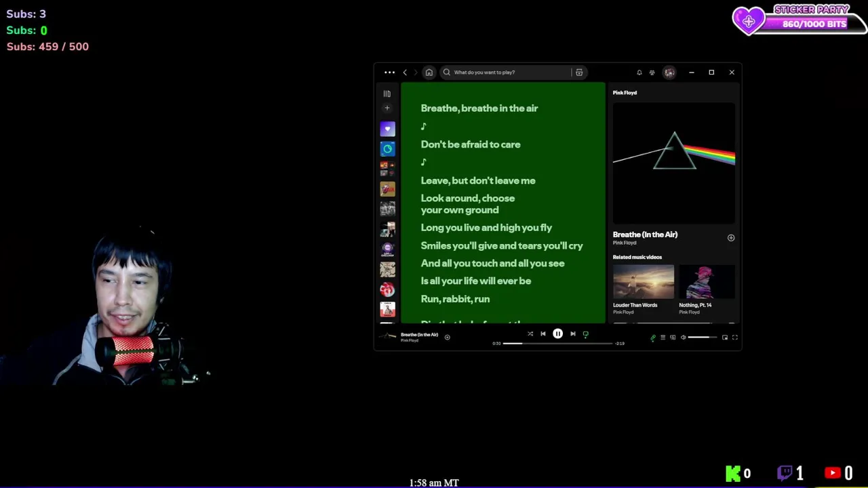Viewport: 868px width, 488px height.
Task: Open 'Breathe (In the Air)' title in the Now Playing panel
Action: pos(645,235)
